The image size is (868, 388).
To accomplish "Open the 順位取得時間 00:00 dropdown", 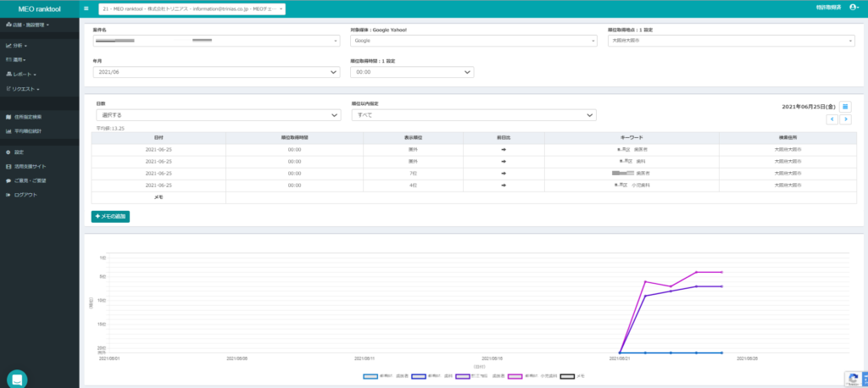I will [x=412, y=72].
